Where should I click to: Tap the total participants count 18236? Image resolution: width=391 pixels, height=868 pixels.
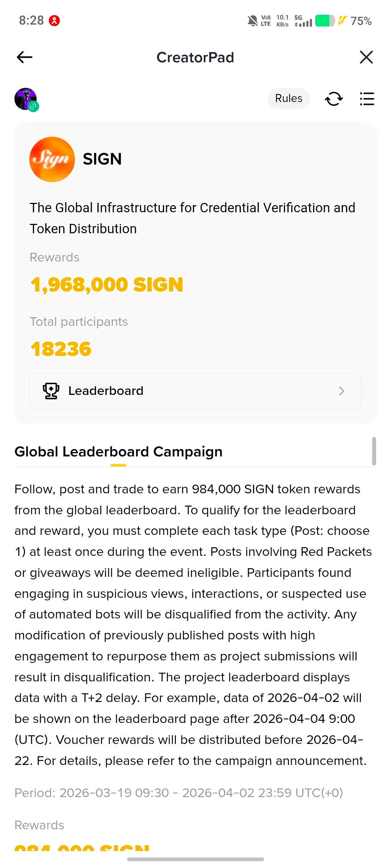[61, 349]
